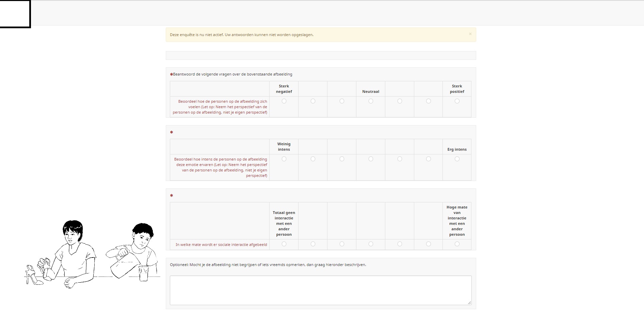
Task: Select 'Sterk negatief' for how persons feel
Action: tap(284, 101)
